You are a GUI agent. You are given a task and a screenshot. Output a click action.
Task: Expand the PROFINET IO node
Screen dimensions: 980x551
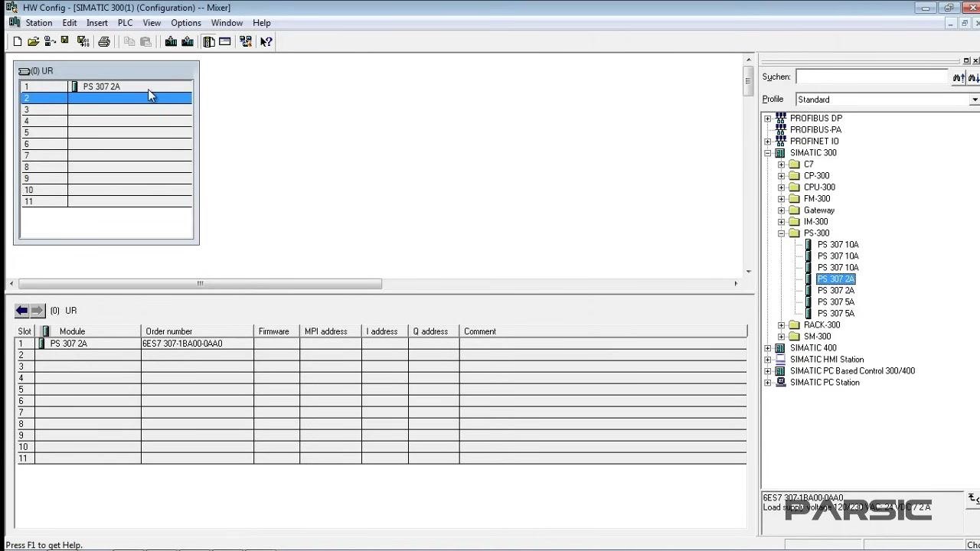pyautogui.click(x=768, y=142)
